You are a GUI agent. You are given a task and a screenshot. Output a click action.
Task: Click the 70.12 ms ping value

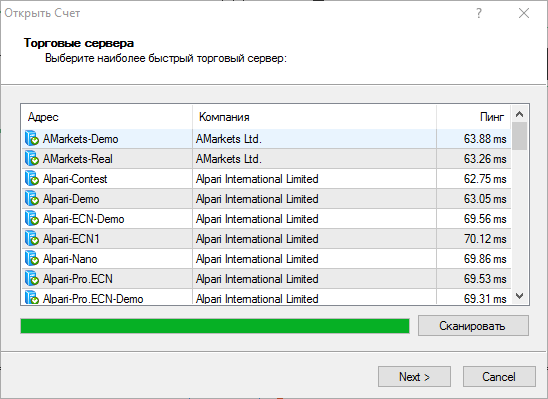[x=485, y=239]
